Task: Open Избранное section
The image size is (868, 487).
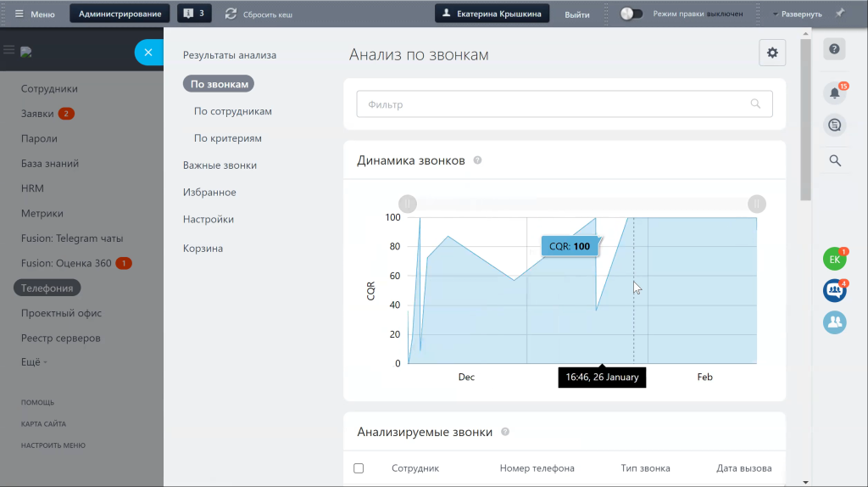Action: [x=209, y=193]
